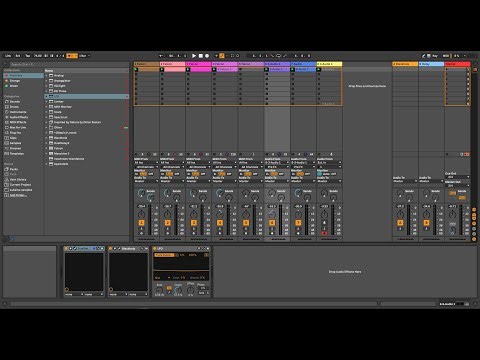This screenshot has height=360, width=480.
Task: Open the LFO Sine waveform dropdown
Action: pos(163,277)
